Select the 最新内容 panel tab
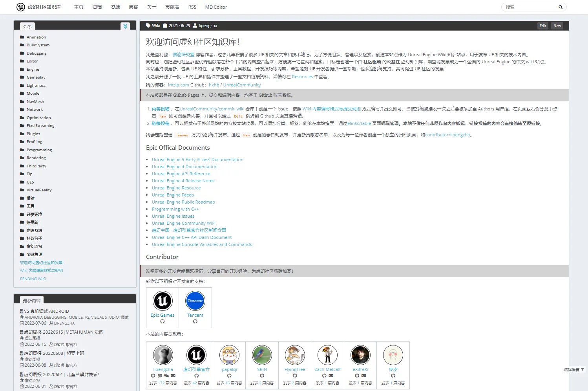This screenshot has height=391, width=588. tap(31, 301)
